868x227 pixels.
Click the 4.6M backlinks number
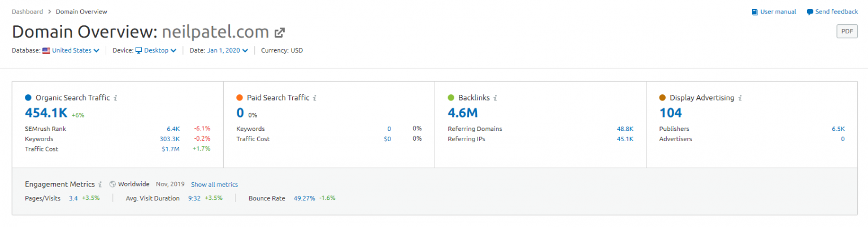[x=462, y=113]
